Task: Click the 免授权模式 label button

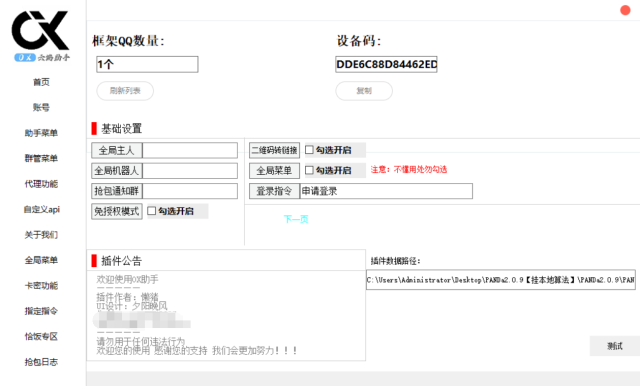Action: click(117, 211)
